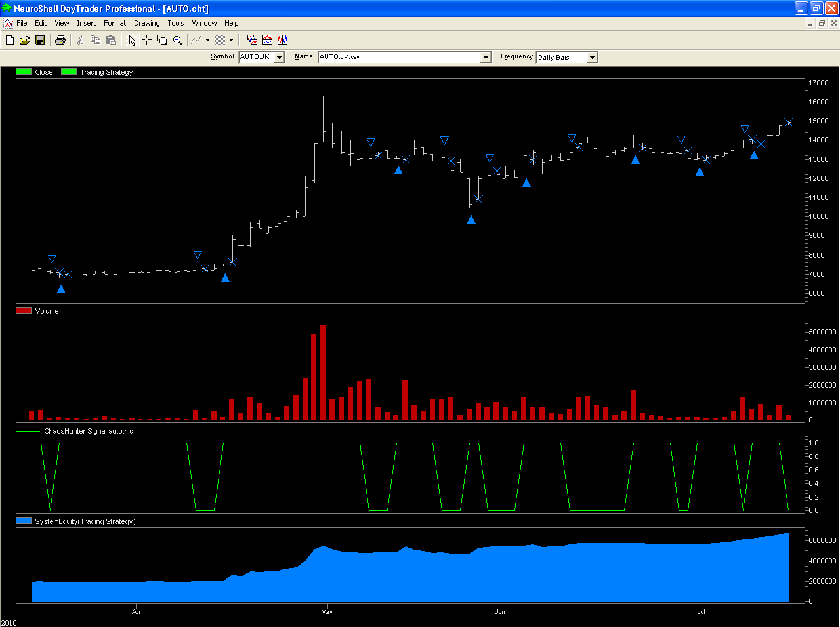Open the Drawing menu
This screenshot has width=840, height=627.
click(147, 23)
